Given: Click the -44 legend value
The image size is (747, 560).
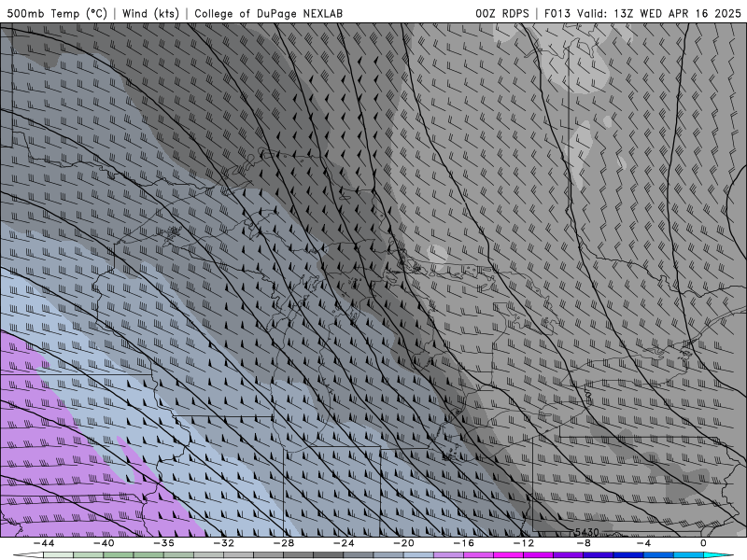Looking at the screenshot, I should click(x=44, y=543).
